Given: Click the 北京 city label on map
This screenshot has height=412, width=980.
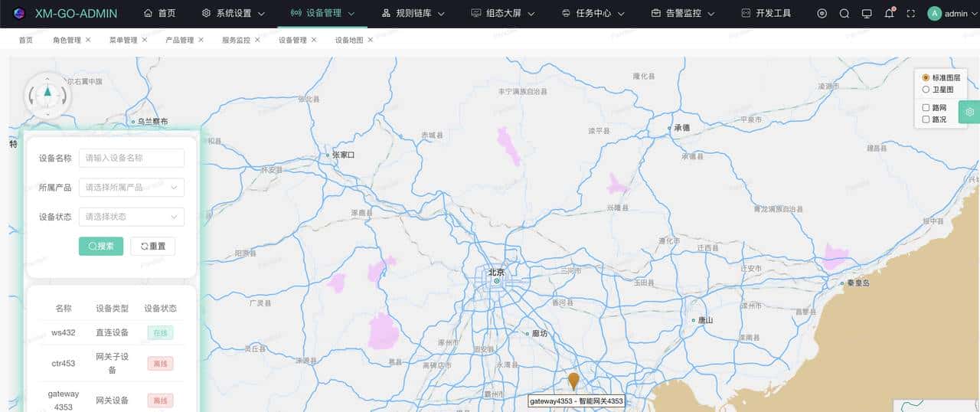Looking at the screenshot, I should coord(497,272).
